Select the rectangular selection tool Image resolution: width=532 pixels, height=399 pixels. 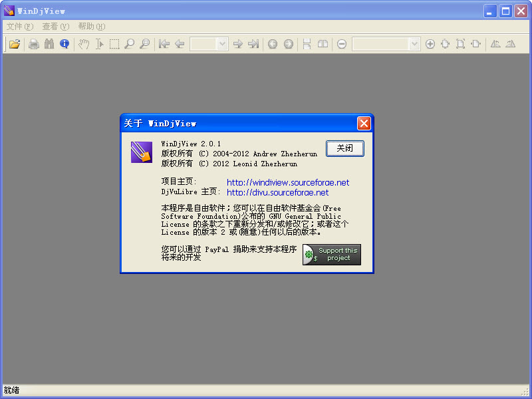114,44
